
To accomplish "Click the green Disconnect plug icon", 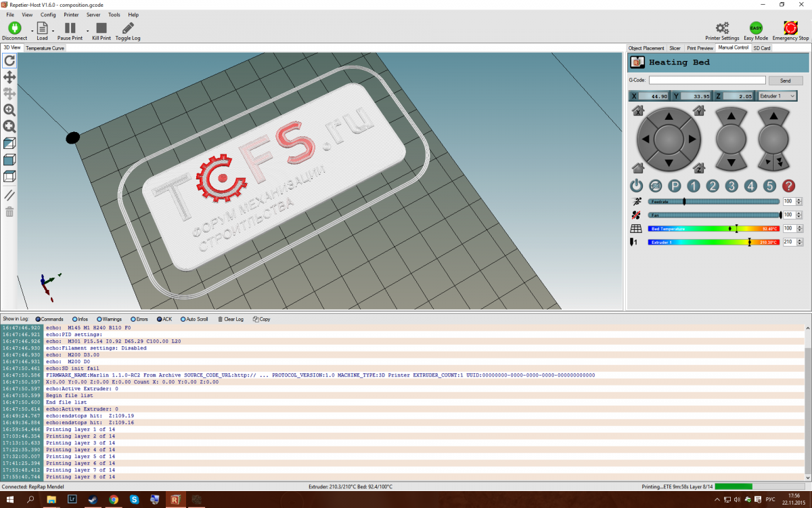I will 14,28.
